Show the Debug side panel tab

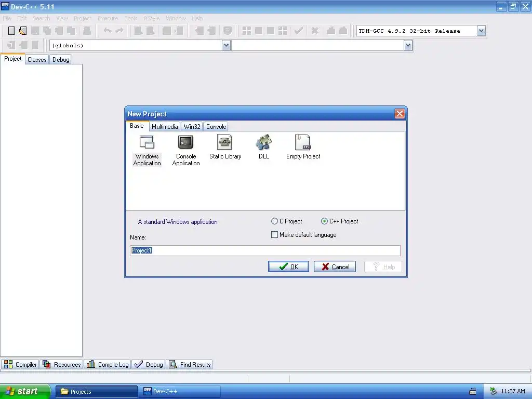coord(61,60)
